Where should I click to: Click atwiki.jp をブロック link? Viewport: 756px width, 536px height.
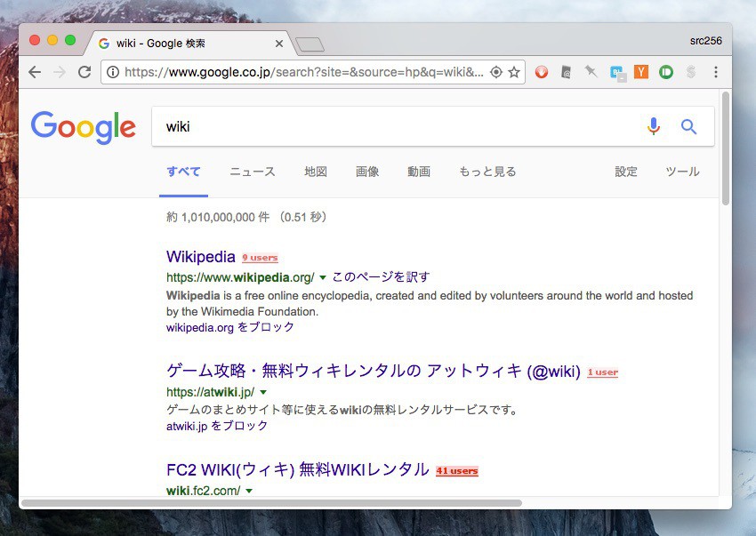point(217,426)
